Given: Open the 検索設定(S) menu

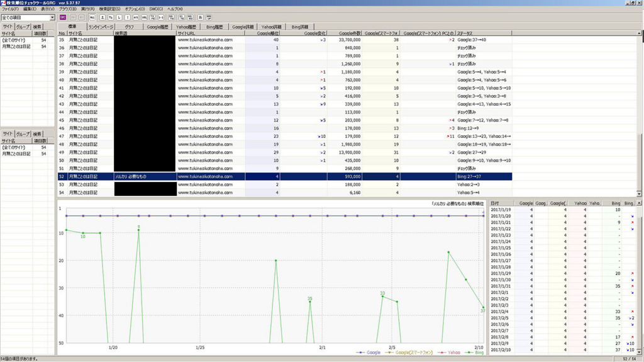Looking at the screenshot, I should [x=109, y=9].
